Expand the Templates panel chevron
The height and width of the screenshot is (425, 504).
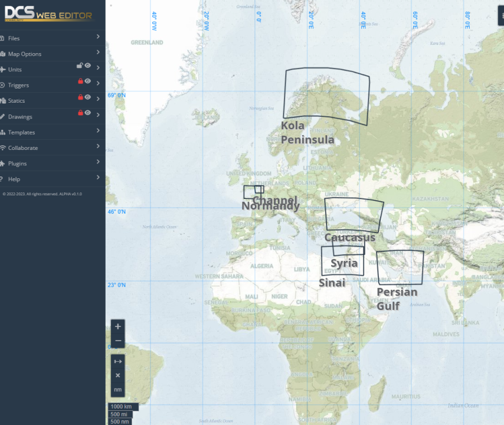tap(98, 130)
